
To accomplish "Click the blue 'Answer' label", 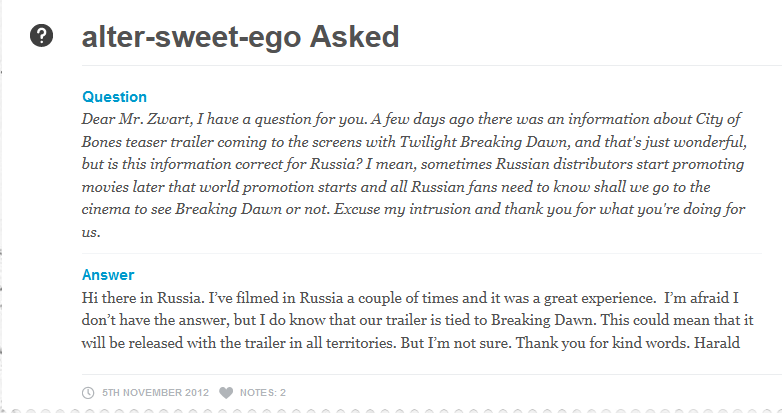I will point(108,275).
